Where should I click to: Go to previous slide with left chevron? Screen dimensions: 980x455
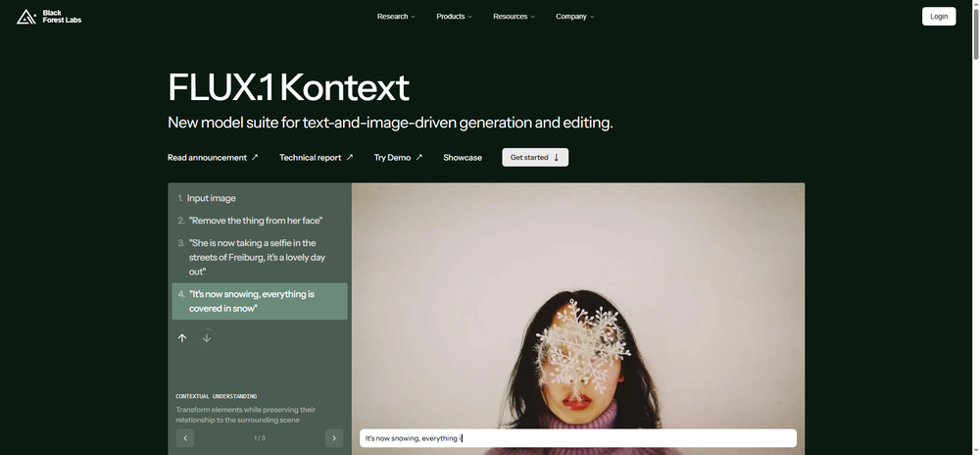tap(185, 438)
